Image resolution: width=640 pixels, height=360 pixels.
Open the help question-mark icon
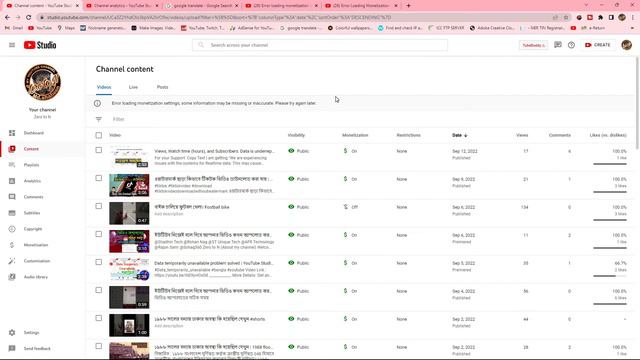pos(571,45)
